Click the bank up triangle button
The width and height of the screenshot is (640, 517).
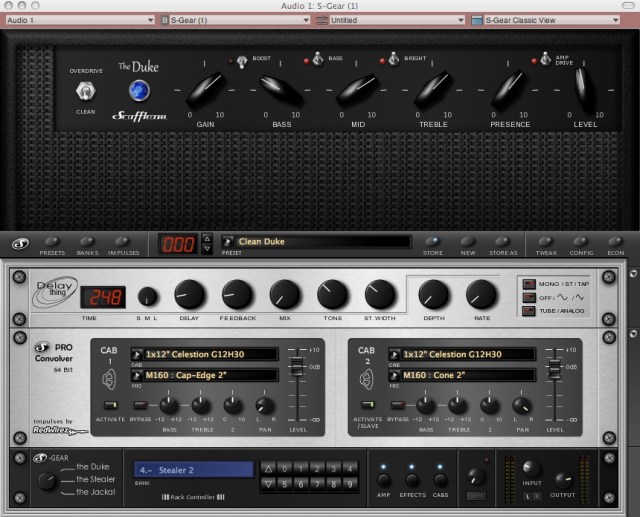click(268, 469)
